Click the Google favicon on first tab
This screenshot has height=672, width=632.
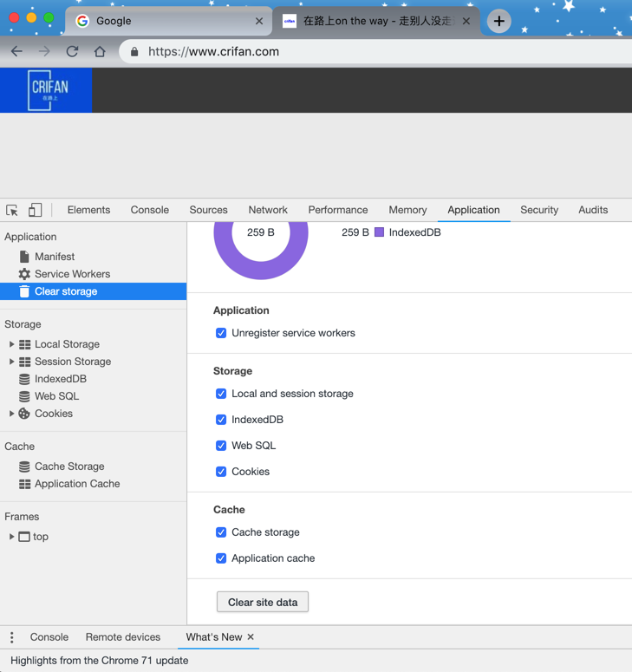click(82, 21)
